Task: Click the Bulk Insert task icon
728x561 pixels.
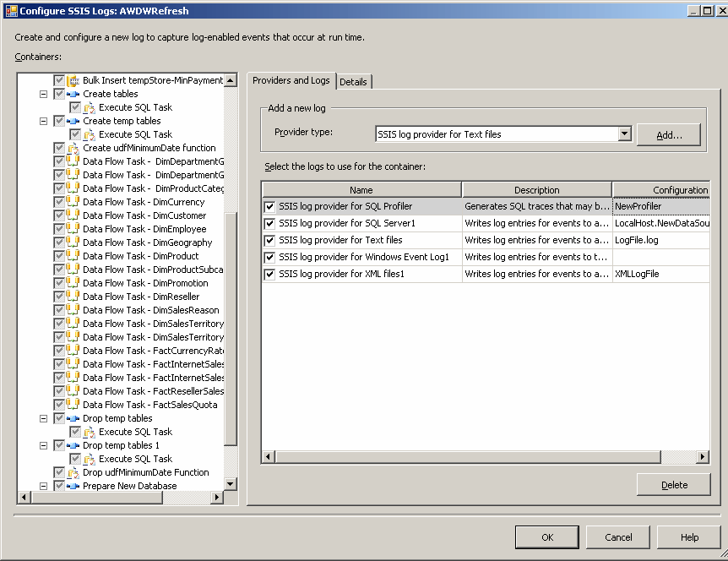Action: click(x=73, y=80)
